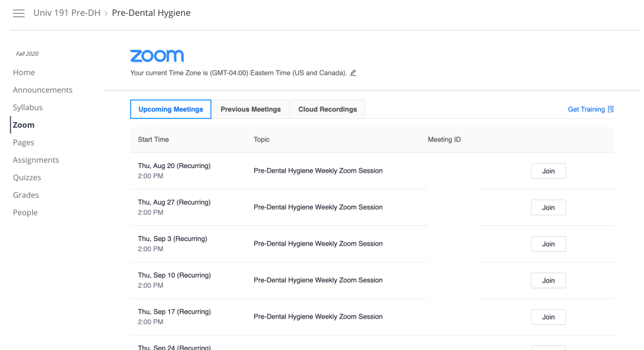Join the Thu, Aug 20 meeting
Viewport: 644px width, 350px height.
tap(548, 171)
